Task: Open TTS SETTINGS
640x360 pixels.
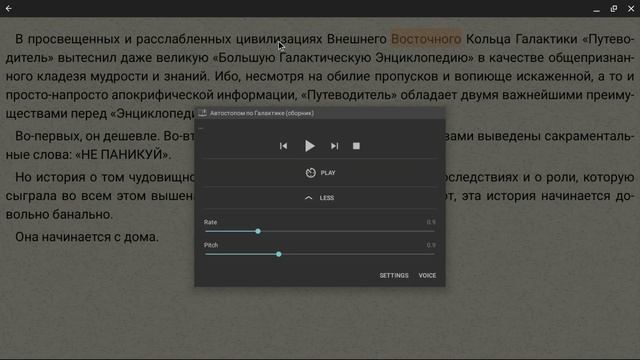Action: point(394,276)
